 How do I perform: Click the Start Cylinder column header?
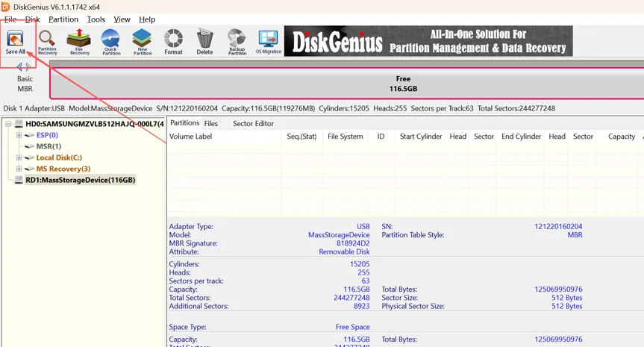click(x=421, y=137)
